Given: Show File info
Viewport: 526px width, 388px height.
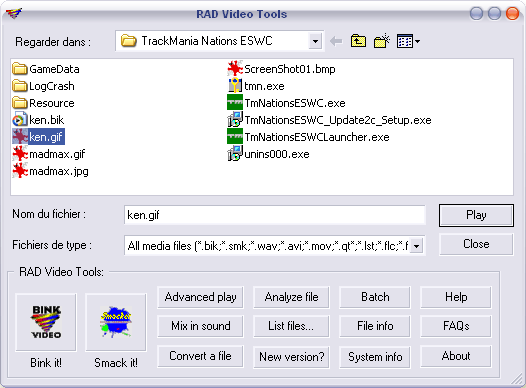Looking at the screenshot, I should click(x=375, y=326).
